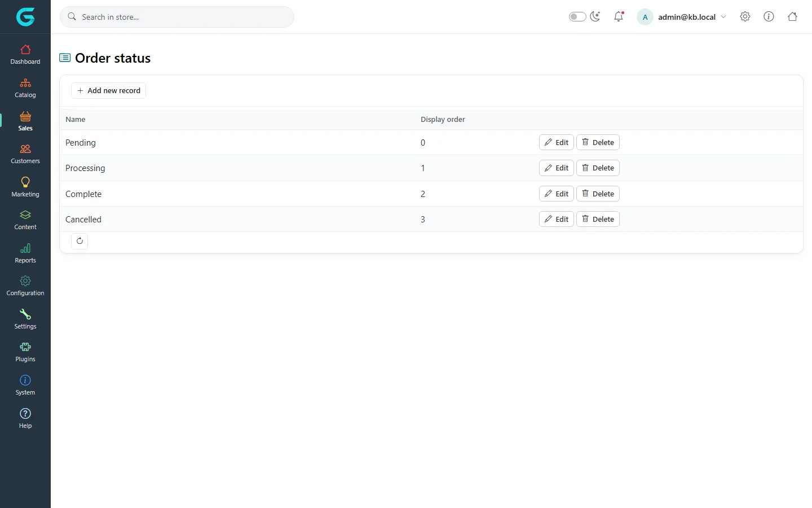This screenshot has height=508, width=812.
Task: Edit the Cancelled order status
Action: point(557,219)
